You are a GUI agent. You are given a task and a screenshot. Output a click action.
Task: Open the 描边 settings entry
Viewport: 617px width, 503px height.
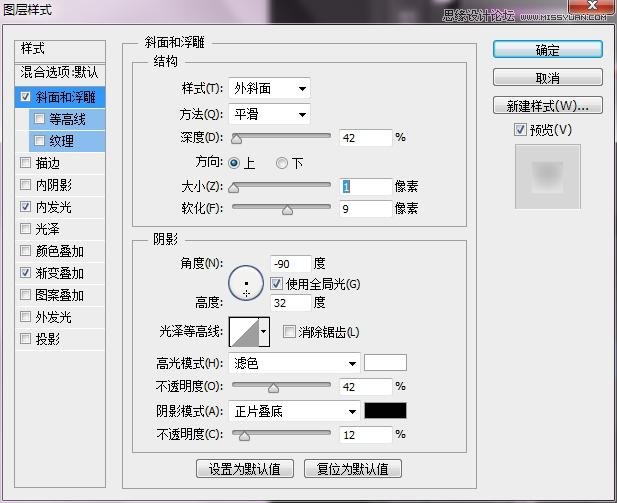(48, 163)
